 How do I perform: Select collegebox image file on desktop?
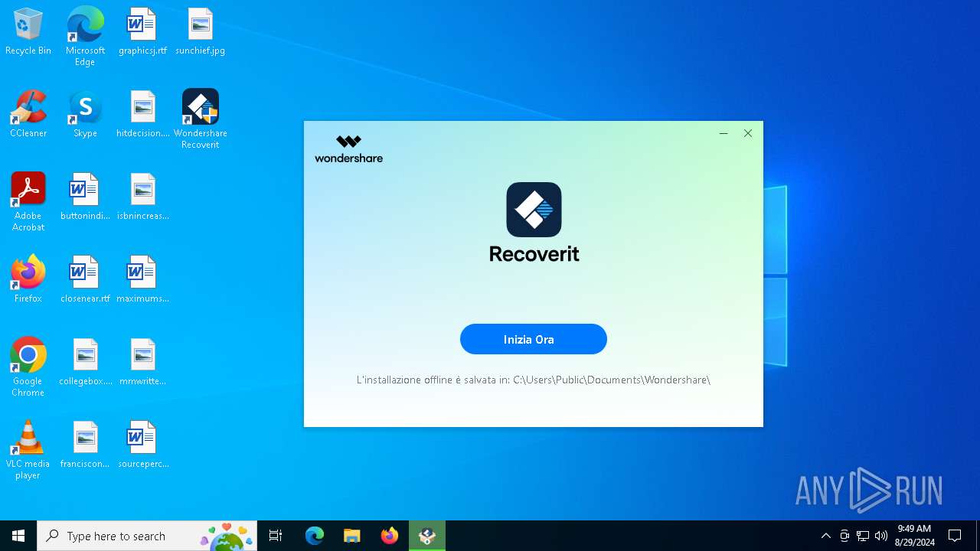85,362
